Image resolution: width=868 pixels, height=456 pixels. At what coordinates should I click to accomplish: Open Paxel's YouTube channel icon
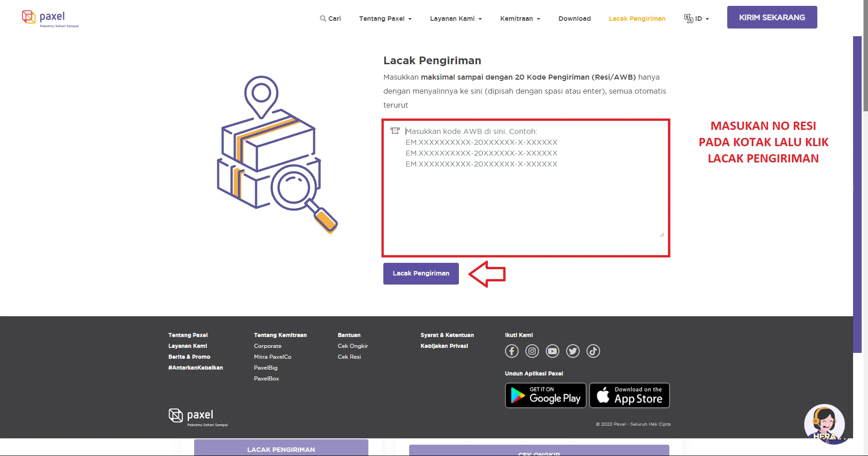click(552, 351)
